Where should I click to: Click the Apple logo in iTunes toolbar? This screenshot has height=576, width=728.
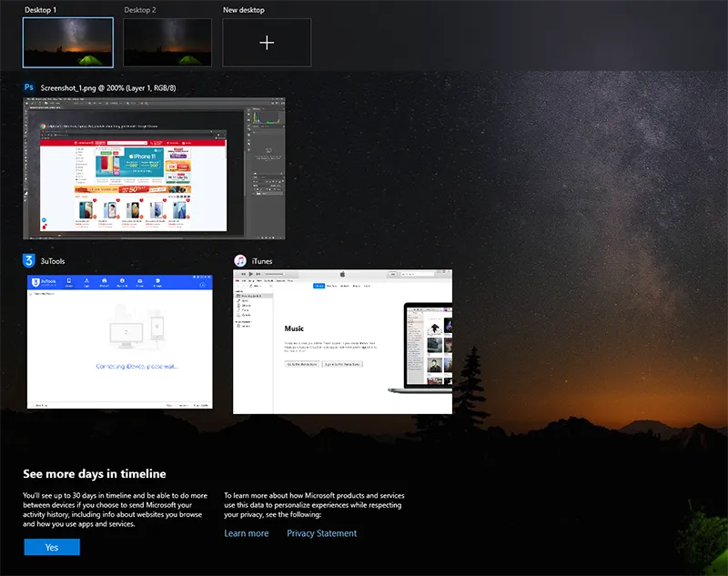343,275
